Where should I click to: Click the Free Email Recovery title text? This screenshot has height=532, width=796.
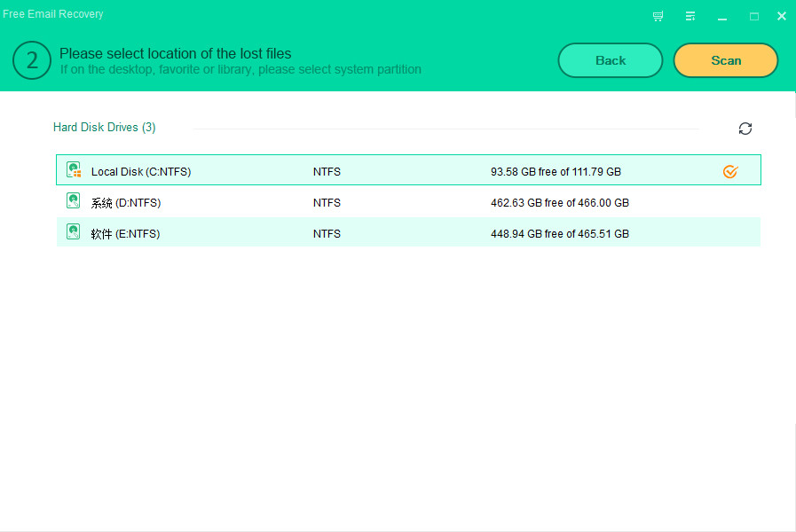(52, 14)
